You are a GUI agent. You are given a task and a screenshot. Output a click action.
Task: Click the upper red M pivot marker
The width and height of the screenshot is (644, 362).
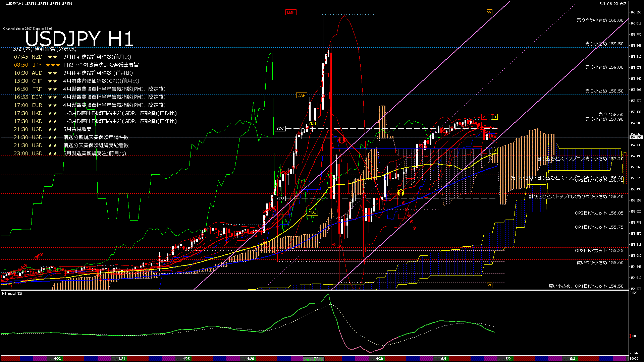(x=484, y=117)
